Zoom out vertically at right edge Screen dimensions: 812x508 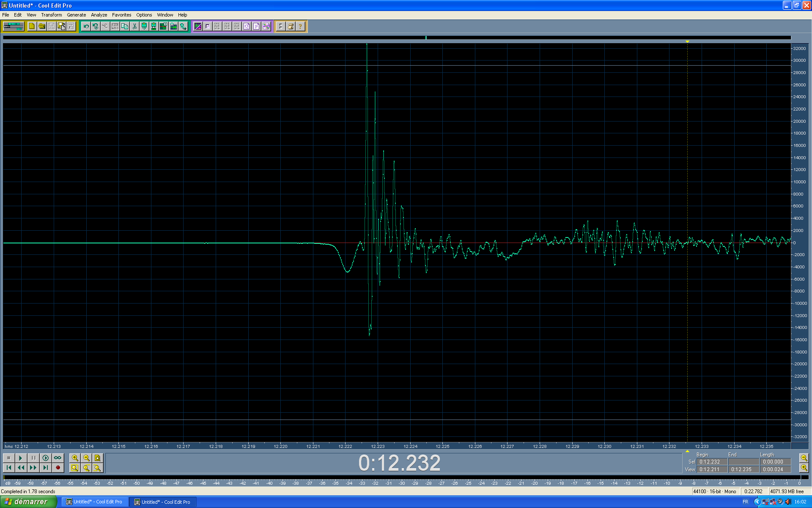pyautogui.click(x=804, y=458)
